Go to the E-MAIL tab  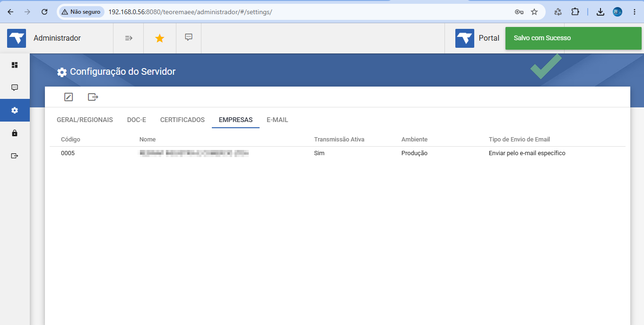[277, 120]
